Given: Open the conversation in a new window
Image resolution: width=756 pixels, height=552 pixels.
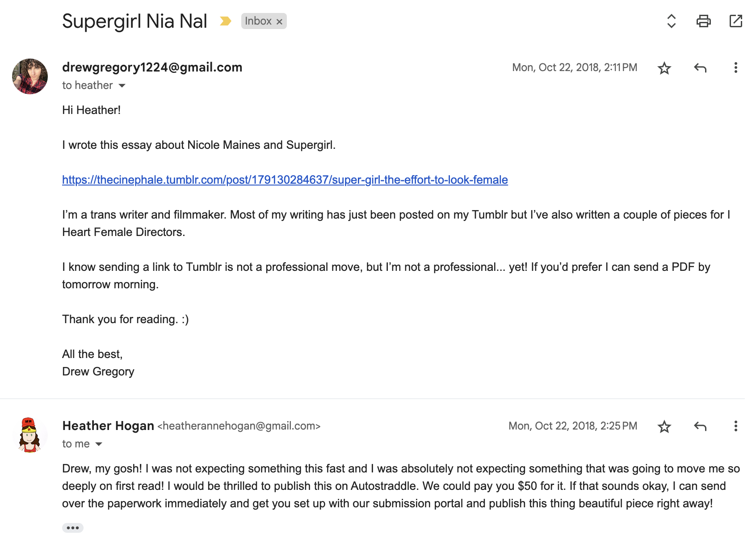Looking at the screenshot, I should 735,21.
